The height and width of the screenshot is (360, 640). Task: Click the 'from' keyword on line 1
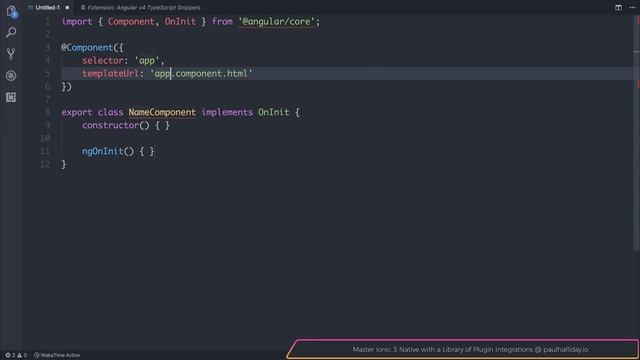click(222, 22)
